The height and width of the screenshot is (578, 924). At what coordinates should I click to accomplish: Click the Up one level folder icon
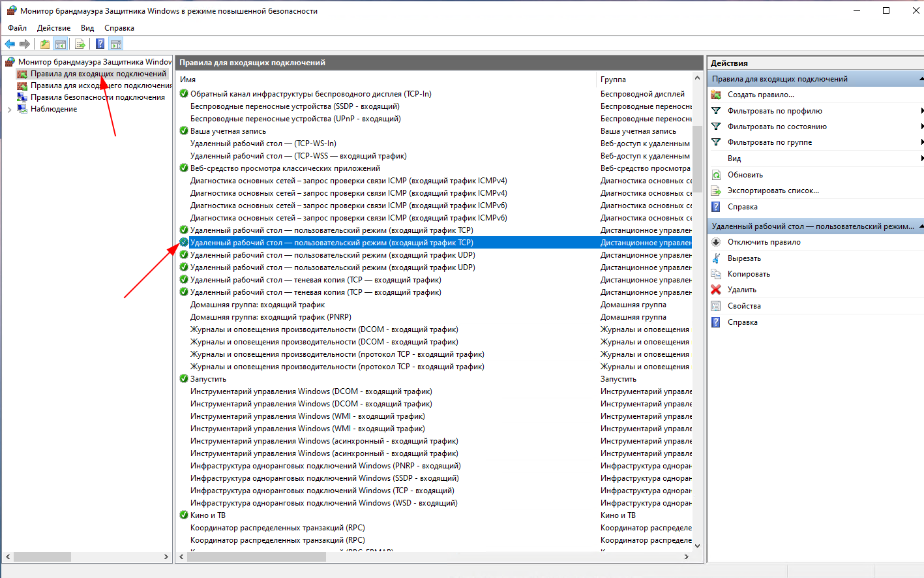click(x=44, y=44)
